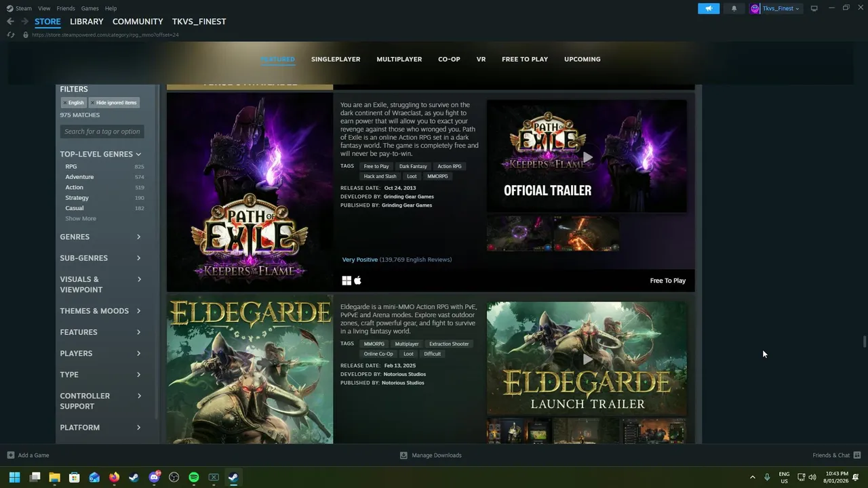868x488 pixels.
Task: Open the Library section
Action: 87,22
